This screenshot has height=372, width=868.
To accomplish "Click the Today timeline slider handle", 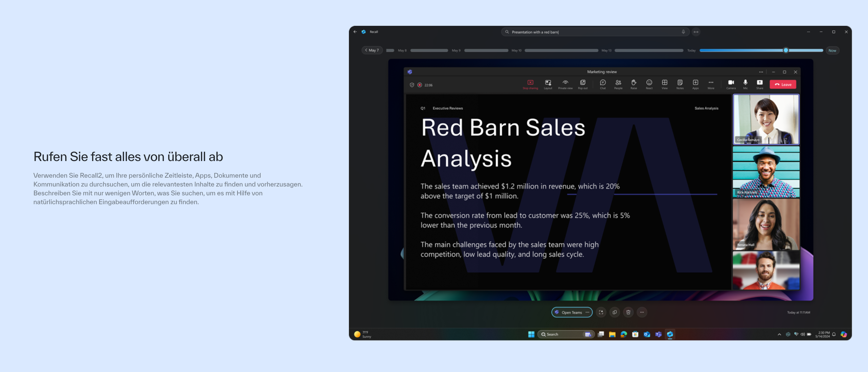I will 786,50.
